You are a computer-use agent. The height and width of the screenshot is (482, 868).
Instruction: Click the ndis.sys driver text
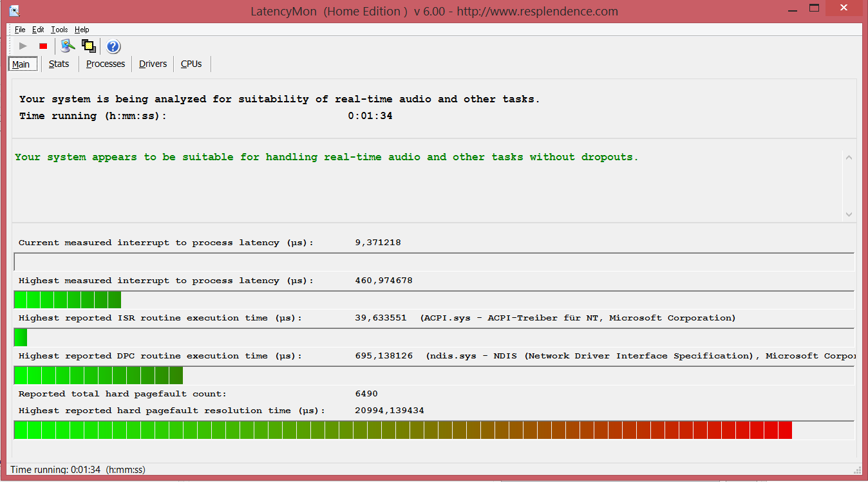(641, 356)
